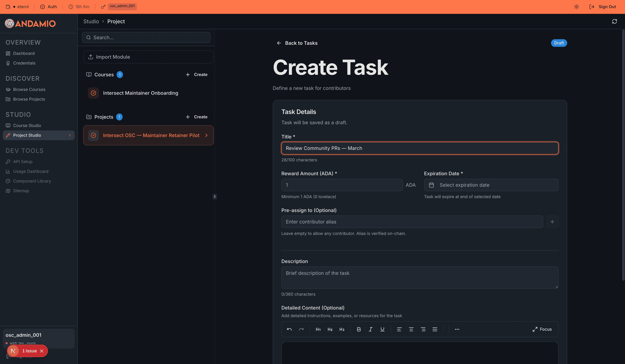Navigate to Studio breadcrumb item

91,21
